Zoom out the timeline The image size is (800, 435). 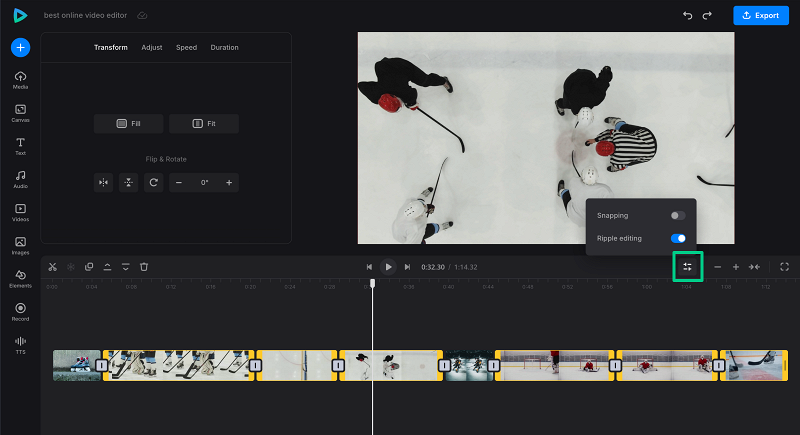pyautogui.click(x=717, y=267)
